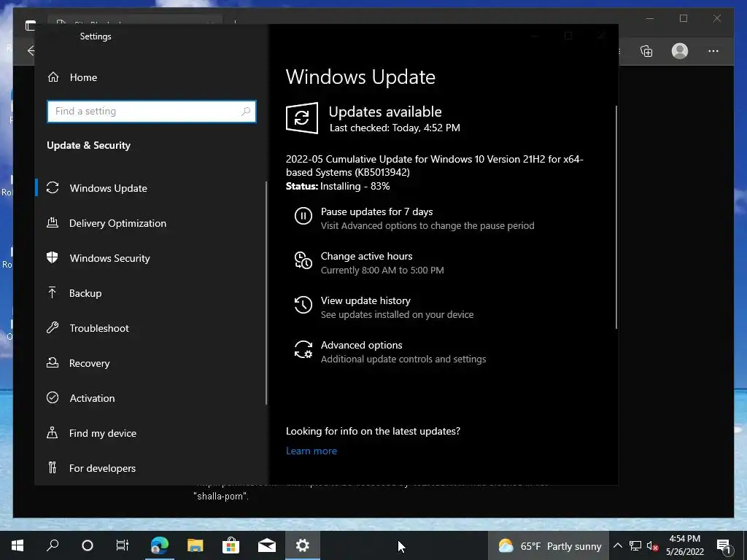The width and height of the screenshot is (747, 560).
Task: Open Advanced options
Action: click(361, 345)
